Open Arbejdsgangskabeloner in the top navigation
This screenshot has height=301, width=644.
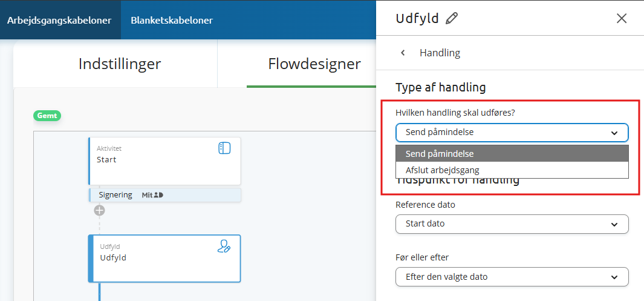point(59,20)
